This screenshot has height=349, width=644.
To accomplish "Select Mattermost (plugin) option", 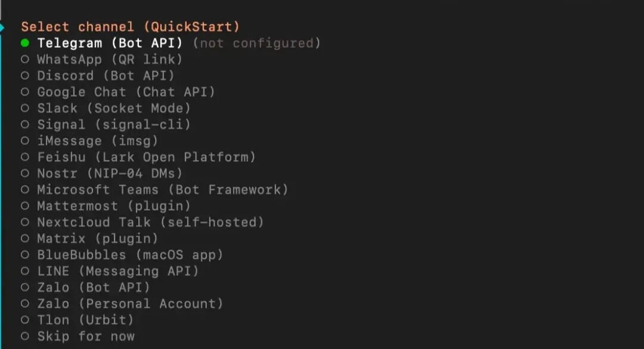I will (x=113, y=206).
